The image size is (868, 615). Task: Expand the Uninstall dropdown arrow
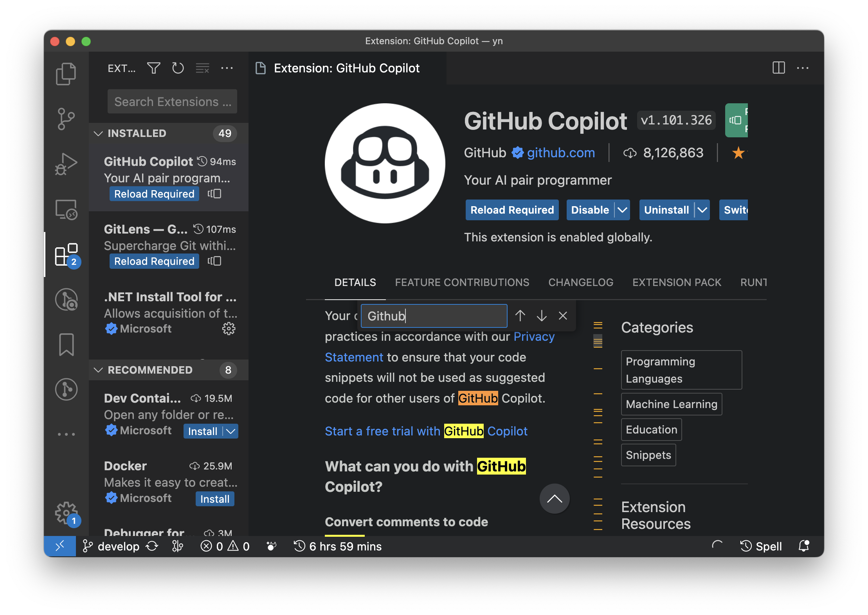click(702, 210)
